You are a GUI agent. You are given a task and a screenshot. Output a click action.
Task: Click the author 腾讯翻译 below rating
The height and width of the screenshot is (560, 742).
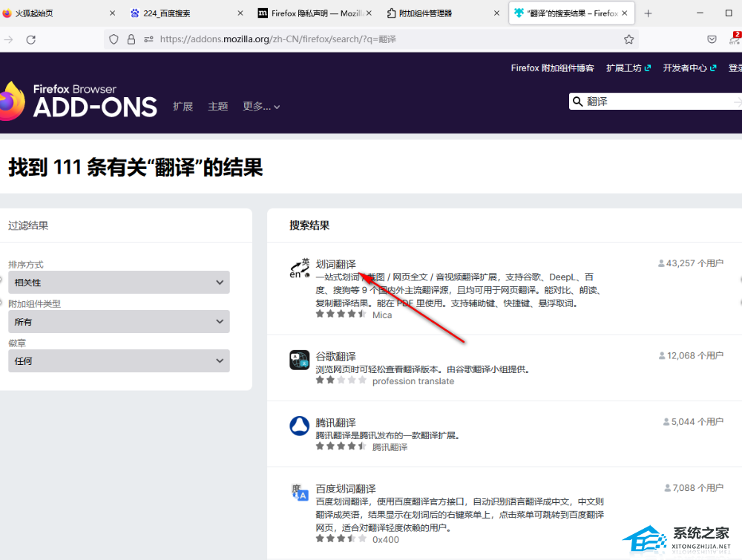click(x=390, y=447)
